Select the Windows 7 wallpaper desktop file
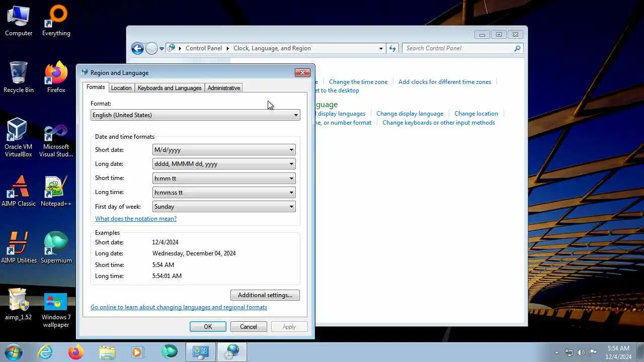 (x=56, y=311)
